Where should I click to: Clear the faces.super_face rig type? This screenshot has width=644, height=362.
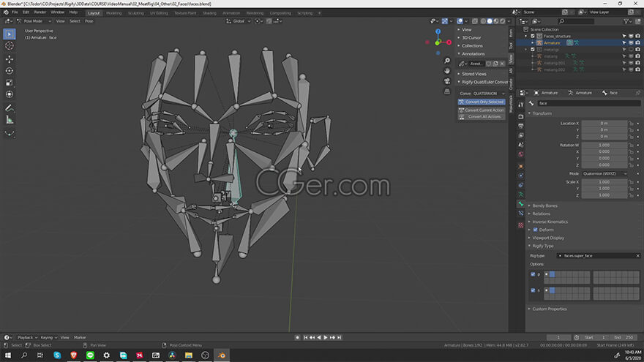(x=638, y=256)
